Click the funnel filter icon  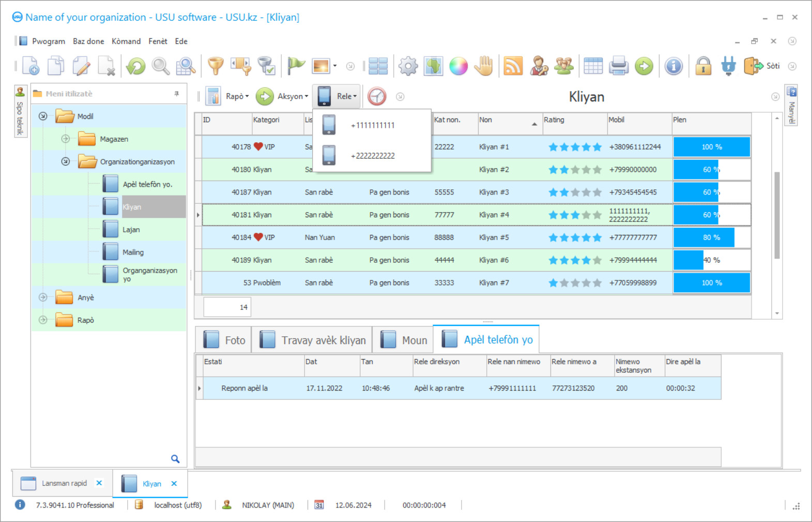[216, 66]
